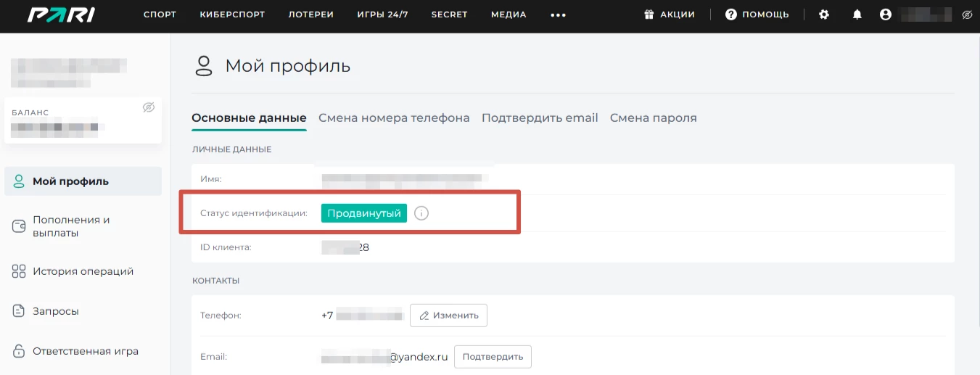Click the ID клиента label

(226, 247)
